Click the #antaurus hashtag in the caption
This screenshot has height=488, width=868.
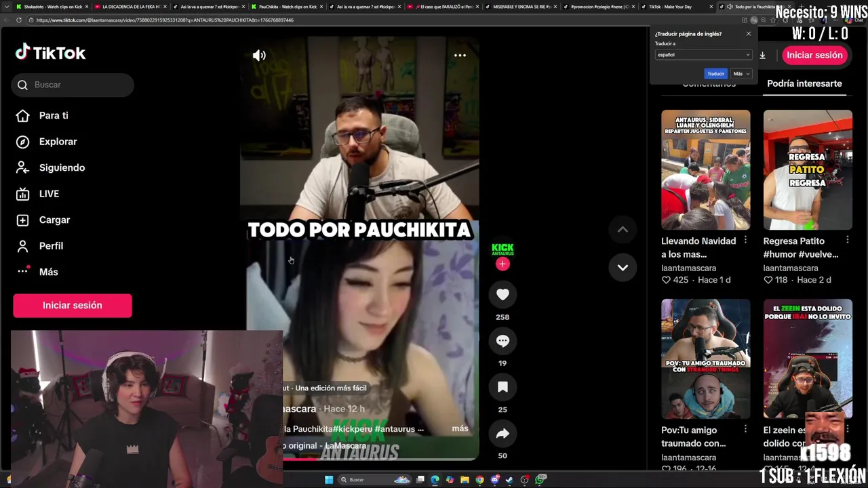pyautogui.click(x=395, y=429)
